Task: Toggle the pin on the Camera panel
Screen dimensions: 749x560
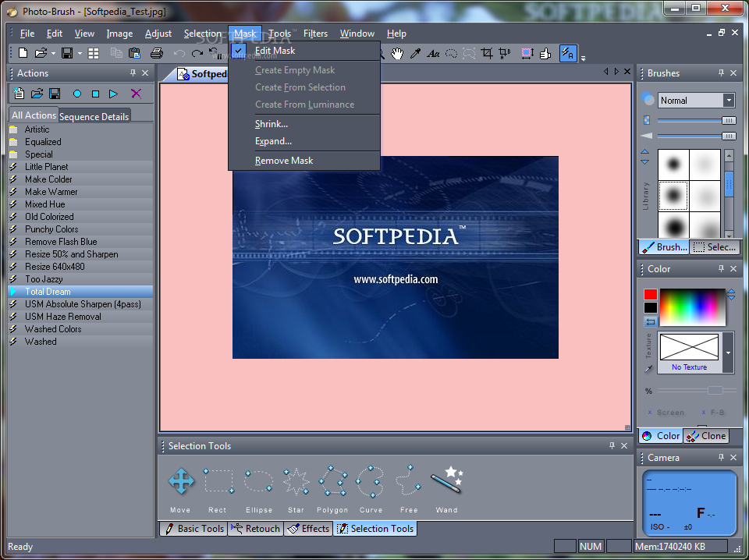Action: (721, 457)
